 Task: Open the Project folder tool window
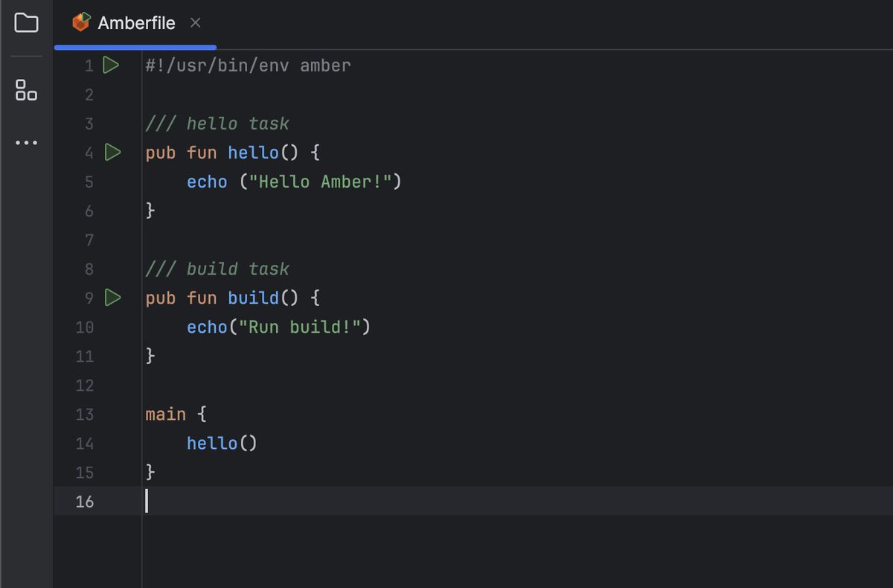pos(26,23)
